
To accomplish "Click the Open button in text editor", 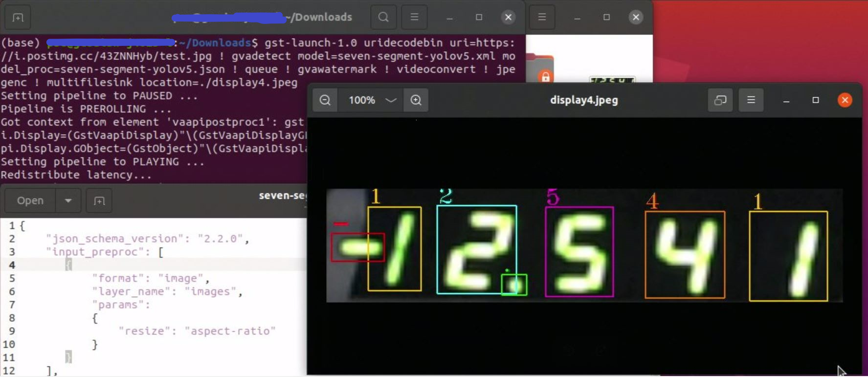I will [30, 200].
